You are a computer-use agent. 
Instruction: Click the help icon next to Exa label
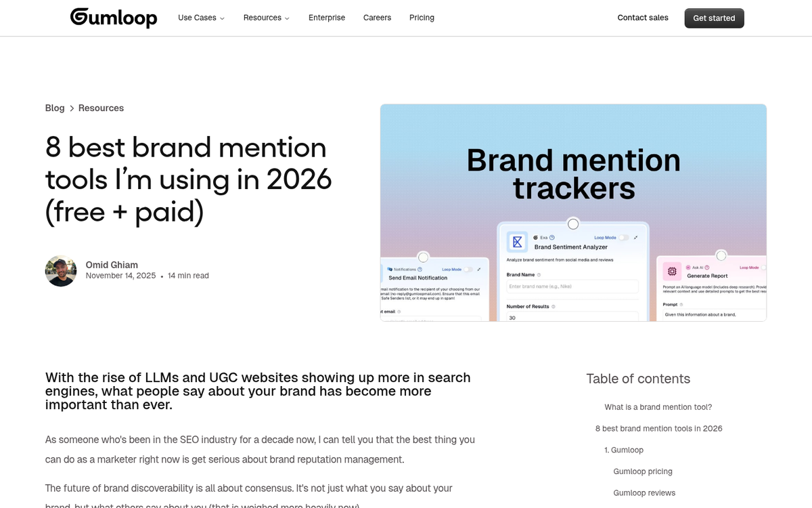[552, 238]
